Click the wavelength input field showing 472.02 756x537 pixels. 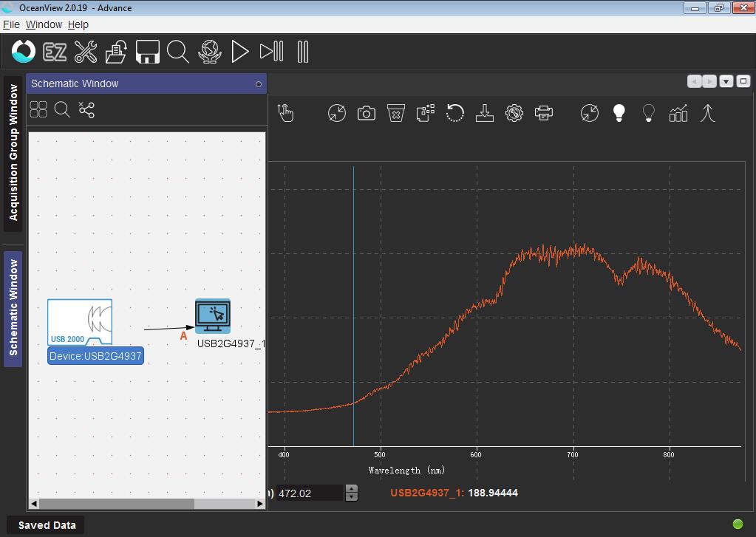(310, 493)
